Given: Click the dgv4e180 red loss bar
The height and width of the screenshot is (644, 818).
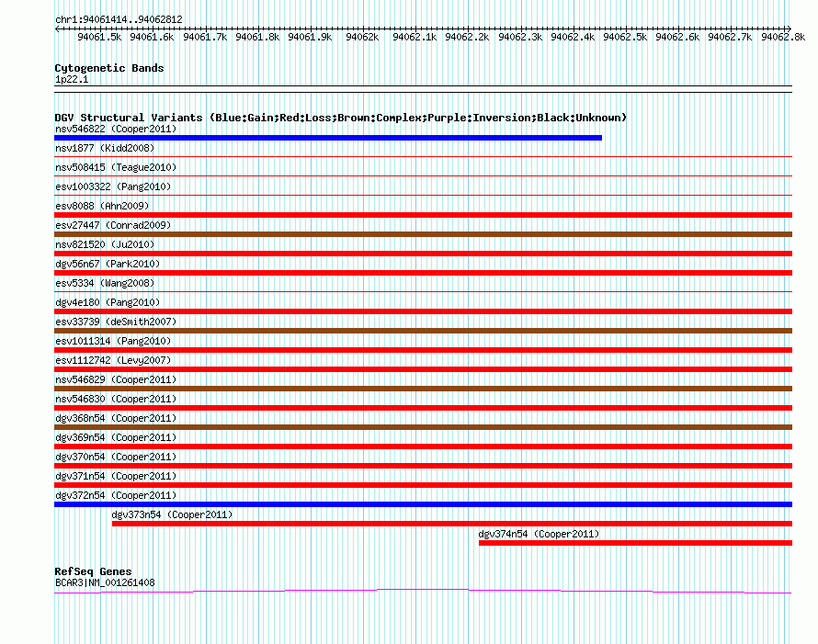Looking at the screenshot, I should [423, 311].
